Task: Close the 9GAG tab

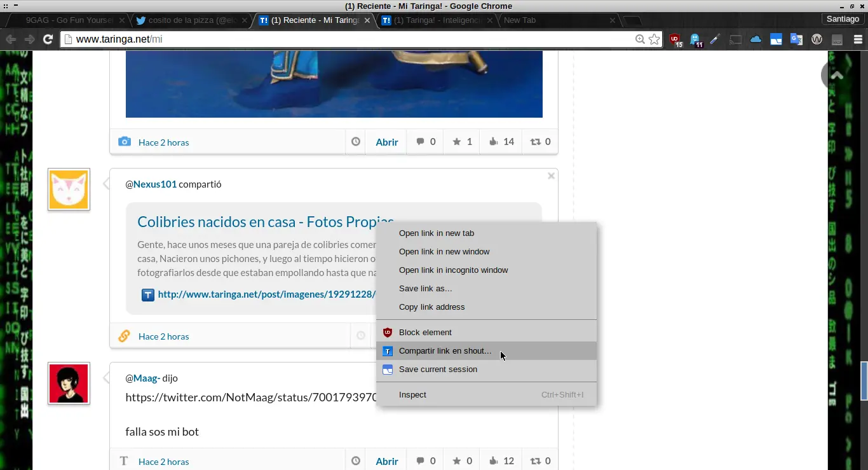Action: 121,20
